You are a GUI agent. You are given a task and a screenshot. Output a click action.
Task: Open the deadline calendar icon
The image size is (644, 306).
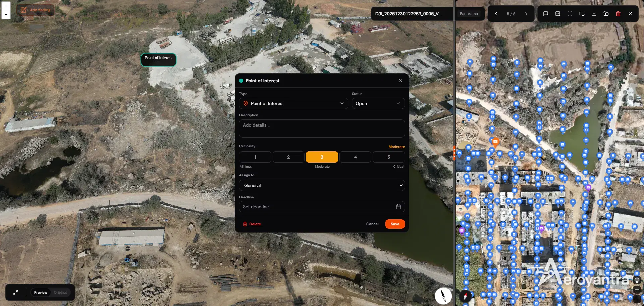point(398,207)
